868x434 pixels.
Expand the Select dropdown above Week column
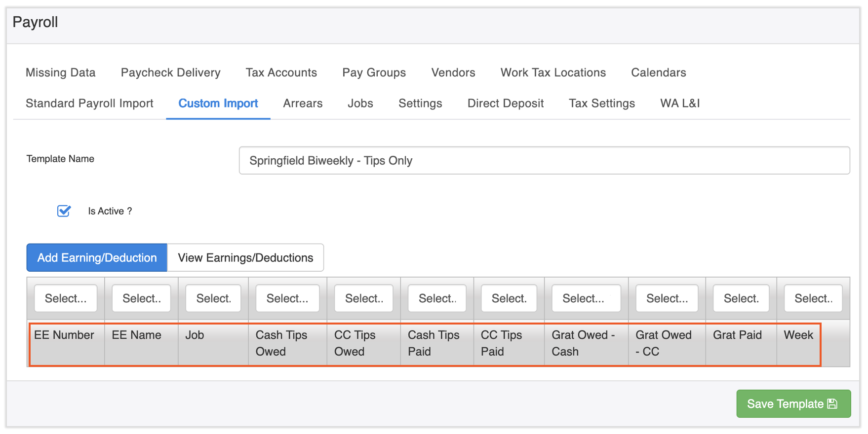click(x=813, y=298)
